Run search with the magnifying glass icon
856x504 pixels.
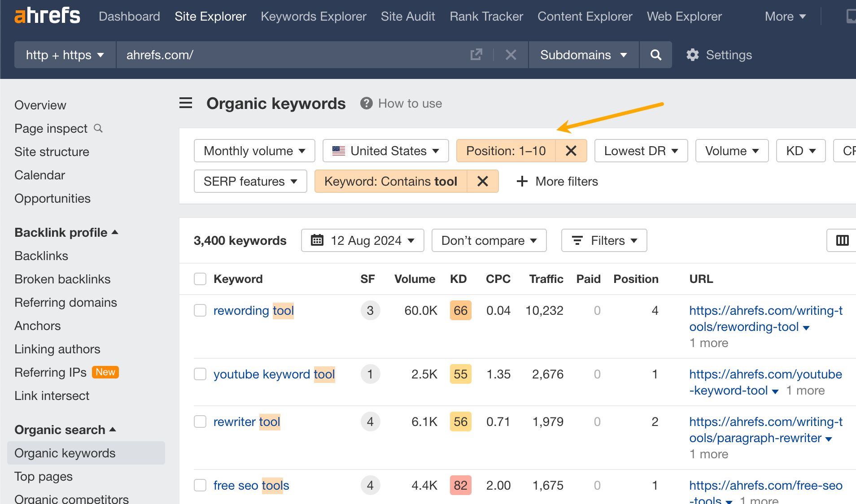pyautogui.click(x=655, y=55)
